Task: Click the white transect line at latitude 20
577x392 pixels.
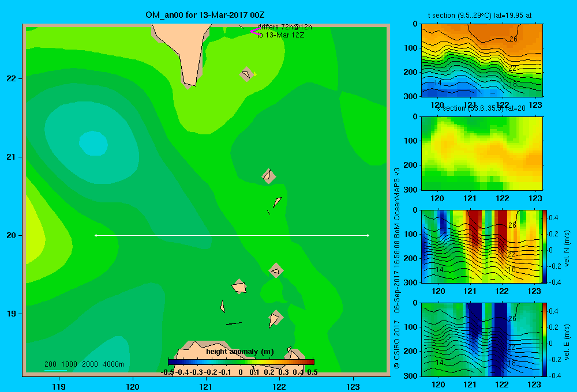Action: pyautogui.click(x=232, y=235)
